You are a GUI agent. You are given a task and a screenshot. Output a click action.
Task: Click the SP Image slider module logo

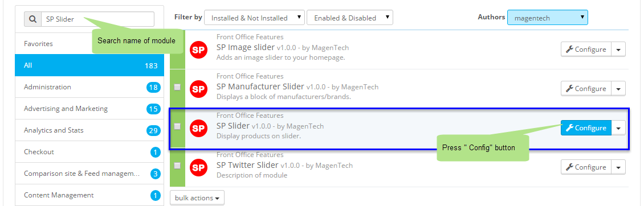198,50
